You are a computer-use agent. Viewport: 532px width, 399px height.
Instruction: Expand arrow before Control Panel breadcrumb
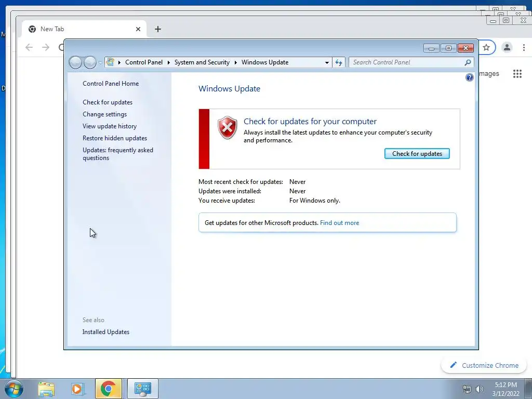[x=119, y=62]
